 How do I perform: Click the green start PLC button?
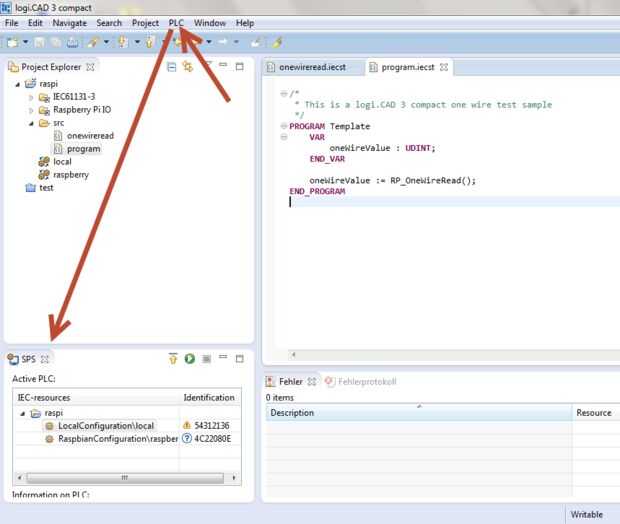coord(190,359)
